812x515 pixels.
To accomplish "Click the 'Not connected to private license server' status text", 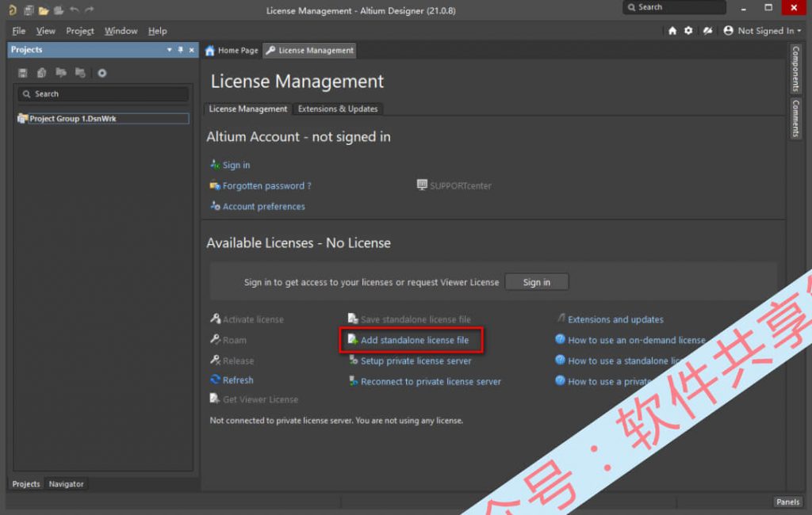I will click(x=336, y=420).
